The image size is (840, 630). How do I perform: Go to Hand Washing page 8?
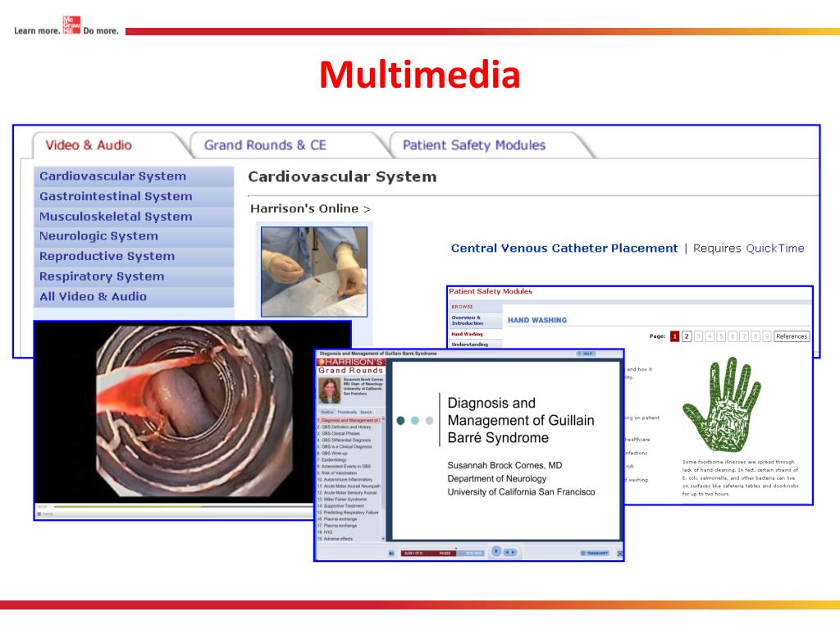click(x=756, y=336)
